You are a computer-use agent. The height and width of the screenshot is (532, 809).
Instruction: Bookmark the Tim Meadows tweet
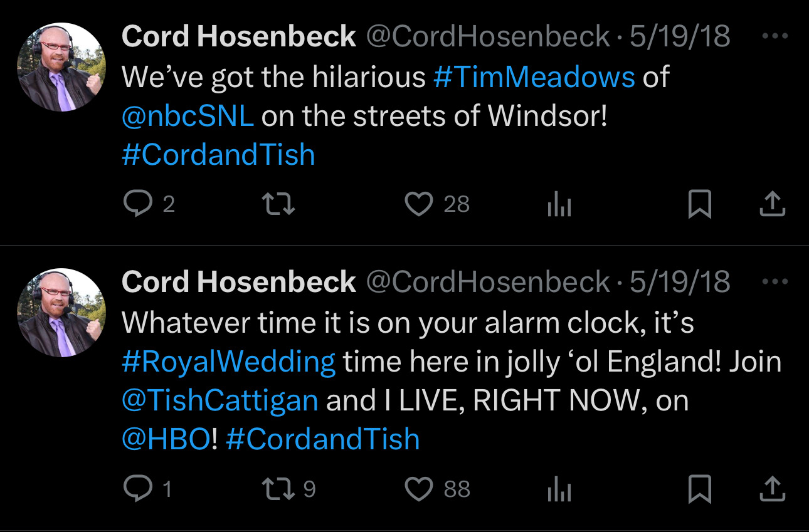[699, 205]
